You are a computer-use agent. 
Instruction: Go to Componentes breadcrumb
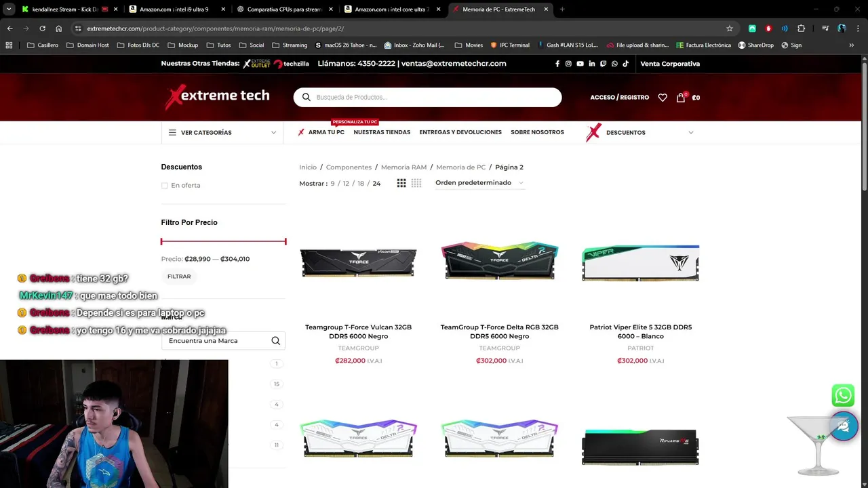pyautogui.click(x=349, y=167)
